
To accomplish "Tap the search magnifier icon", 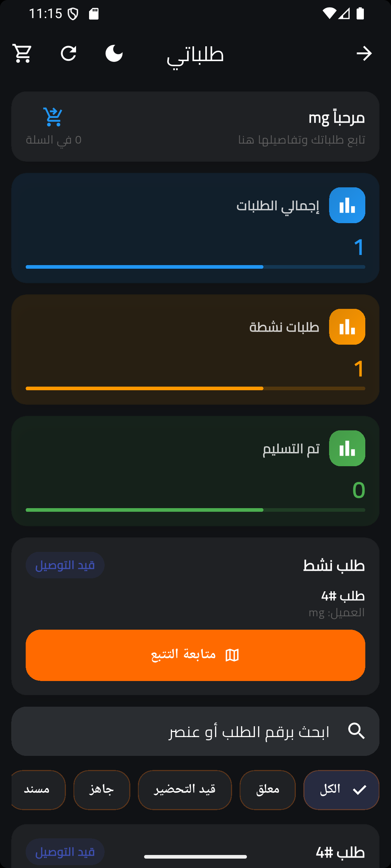I will pyautogui.click(x=356, y=731).
